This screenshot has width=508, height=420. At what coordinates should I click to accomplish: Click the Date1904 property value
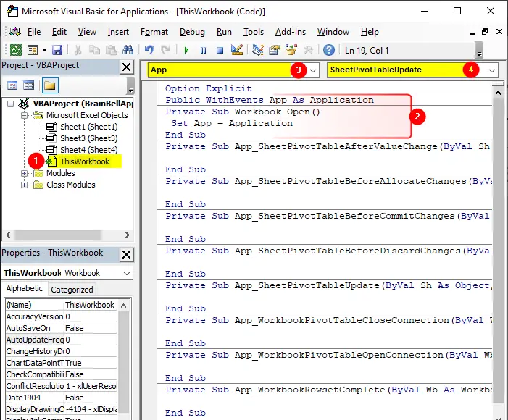point(91,398)
